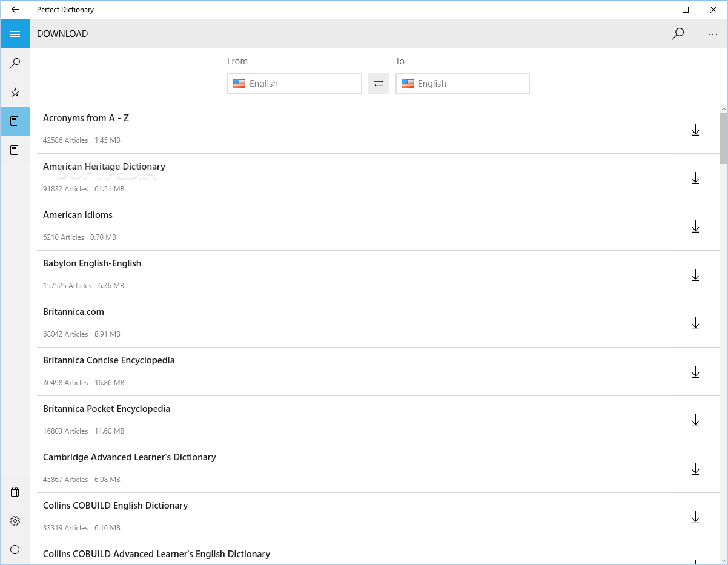The height and width of the screenshot is (565, 728).
Task: Download Cambridge Advanced Learner's Dictionary
Action: 695,469
